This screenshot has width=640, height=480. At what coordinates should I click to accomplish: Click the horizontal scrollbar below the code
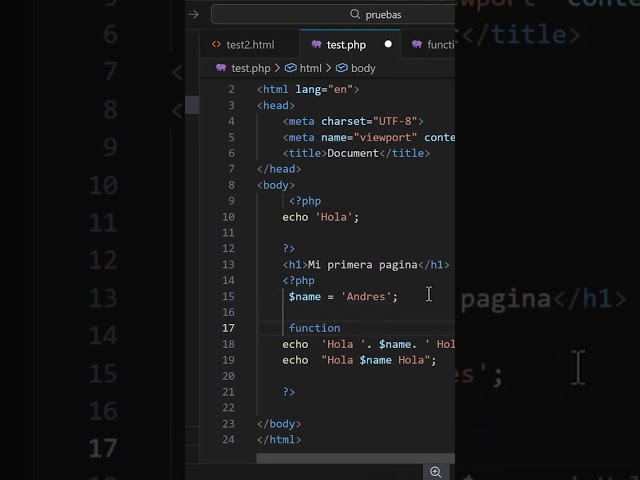(356, 458)
